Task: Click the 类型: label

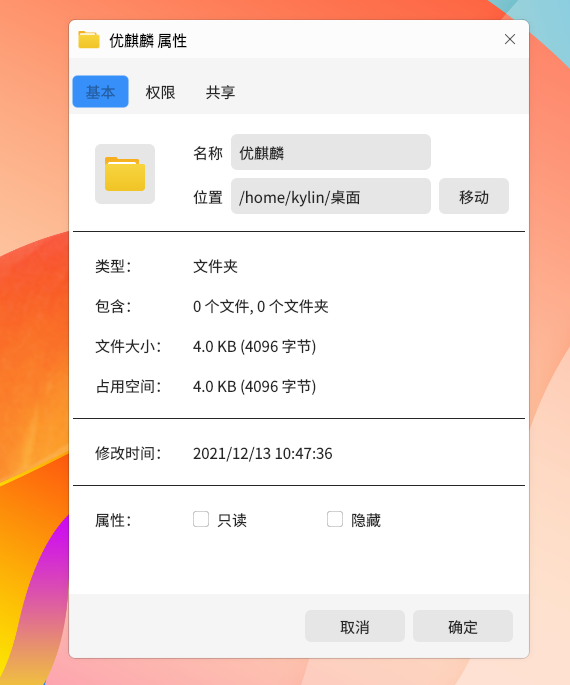Action: click(x=113, y=266)
